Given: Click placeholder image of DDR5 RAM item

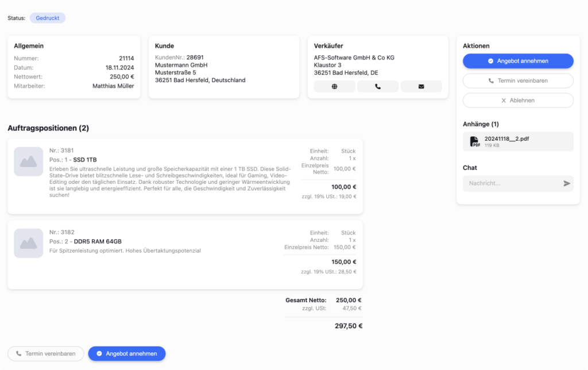Looking at the screenshot, I should 29,243.
